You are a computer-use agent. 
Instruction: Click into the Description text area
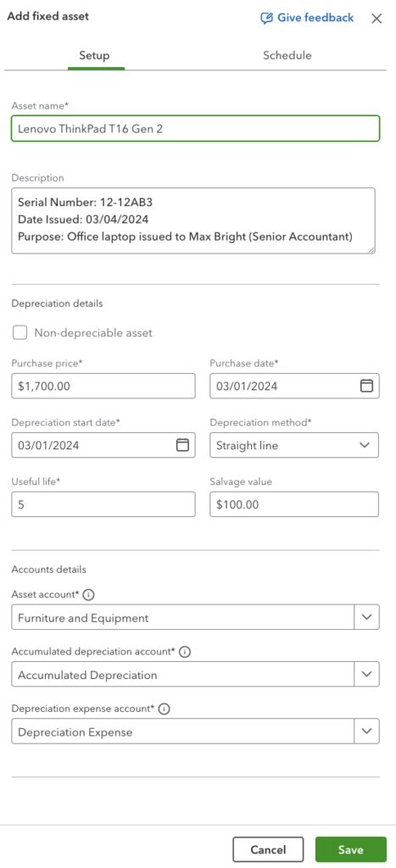(193, 221)
